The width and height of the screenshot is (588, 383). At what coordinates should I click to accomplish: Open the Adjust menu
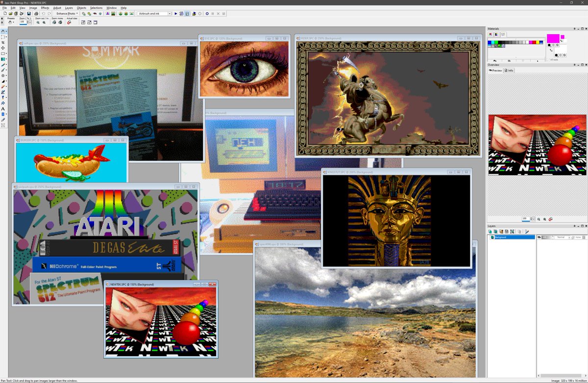57,8
